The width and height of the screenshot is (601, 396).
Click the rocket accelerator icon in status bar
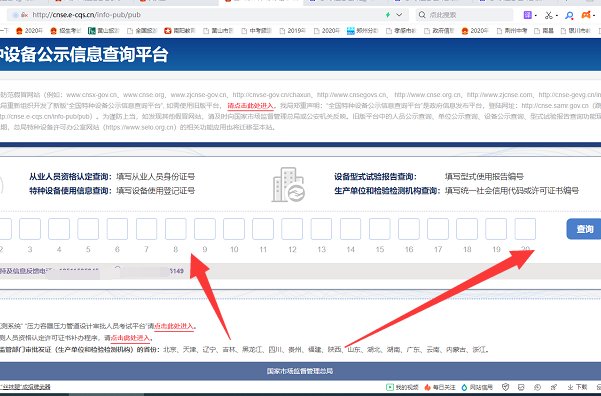pos(553,388)
